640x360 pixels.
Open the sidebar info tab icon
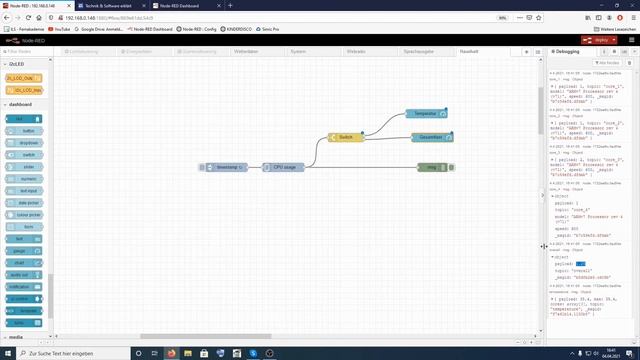(604, 52)
